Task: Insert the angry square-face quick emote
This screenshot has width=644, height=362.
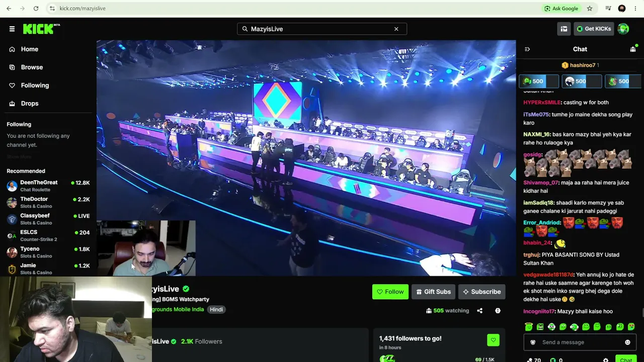Action: tap(540, 327)
